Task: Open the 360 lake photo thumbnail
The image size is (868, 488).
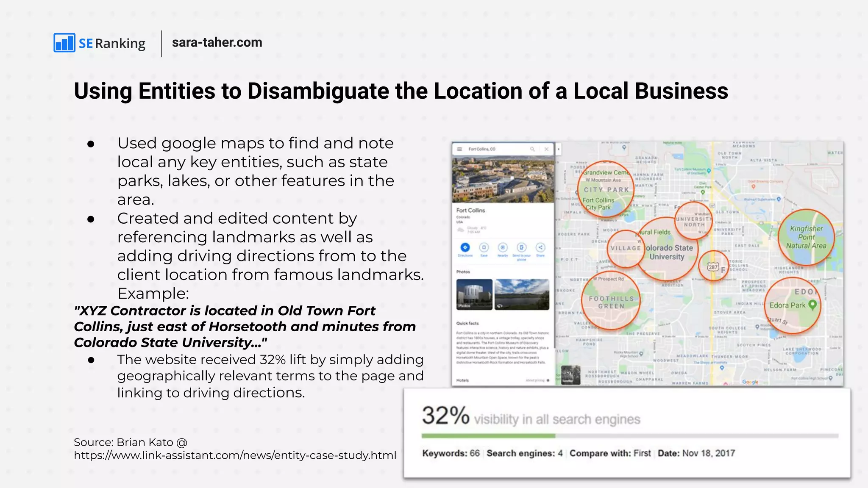Action: [x=522, y=294]
